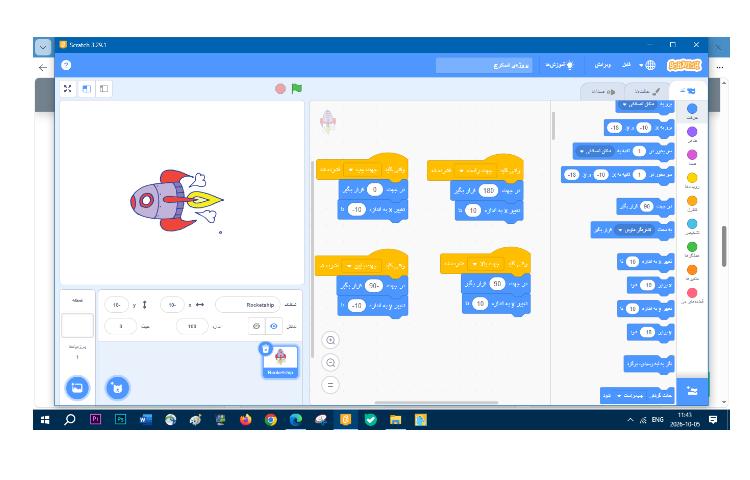Switch to the Costumes tab
750x480 pixels.
(x=648, y=91)
